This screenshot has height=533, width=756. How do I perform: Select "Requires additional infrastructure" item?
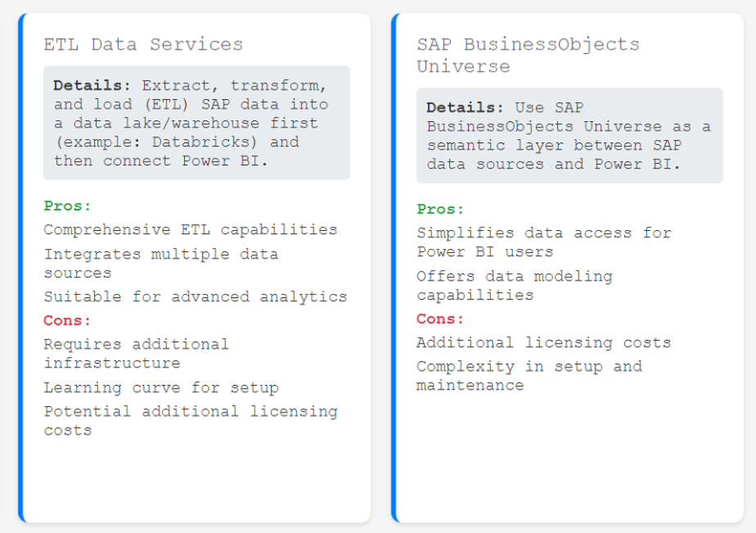136,353
